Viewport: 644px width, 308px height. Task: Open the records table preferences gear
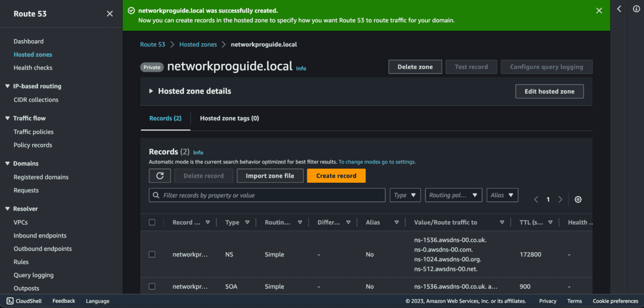(x=578, y=199)
